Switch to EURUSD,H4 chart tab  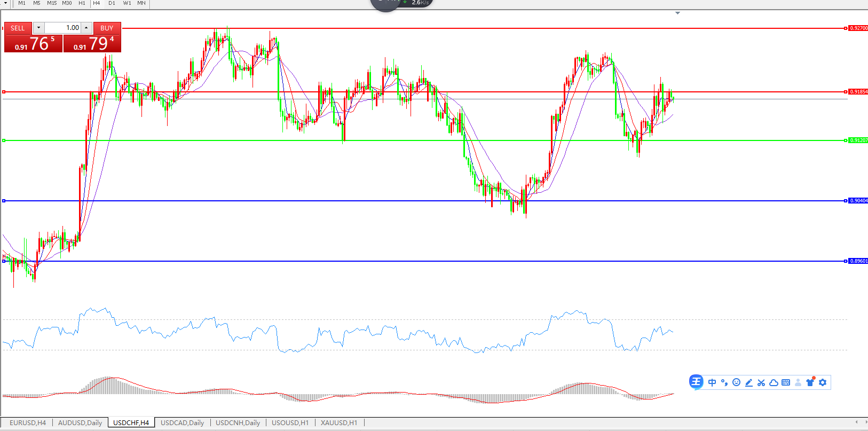[28, 422]
